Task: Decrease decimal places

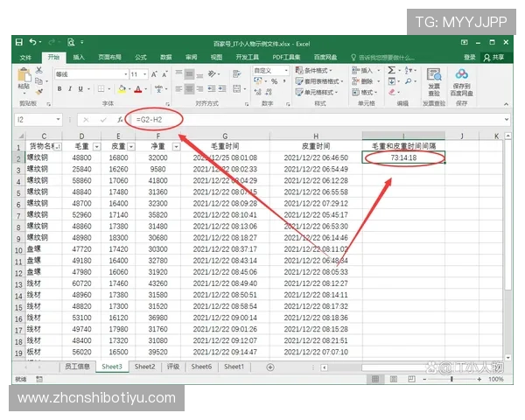Action: coord(269,92)
